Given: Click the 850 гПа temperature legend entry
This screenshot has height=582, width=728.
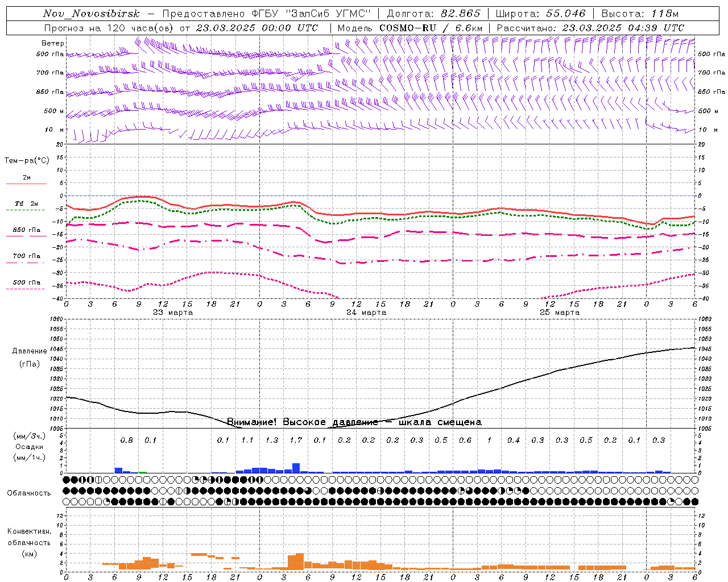Looking at the screenshot, I should [x=26, y=230].
